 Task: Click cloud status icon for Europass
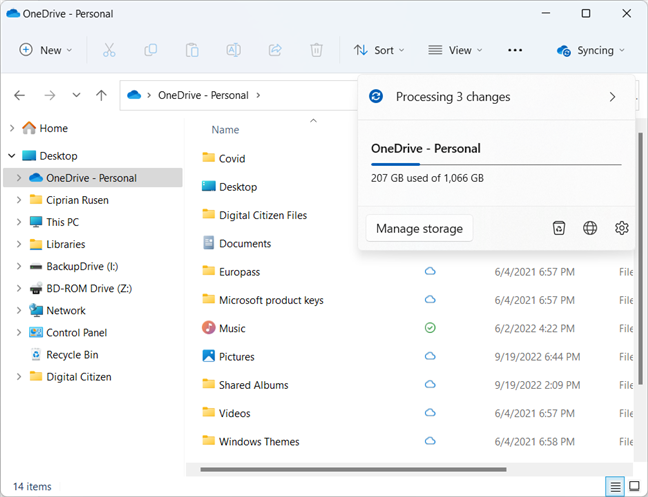430,271
